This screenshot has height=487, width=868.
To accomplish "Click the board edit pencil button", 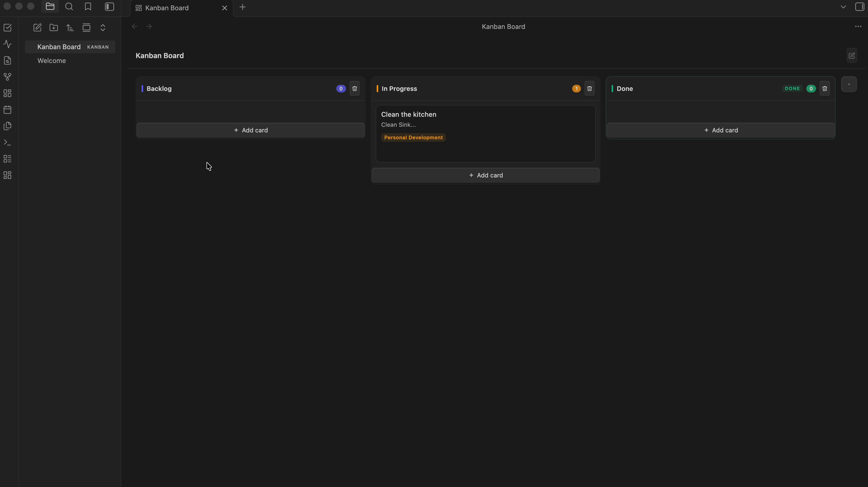I will click(852, 56).
